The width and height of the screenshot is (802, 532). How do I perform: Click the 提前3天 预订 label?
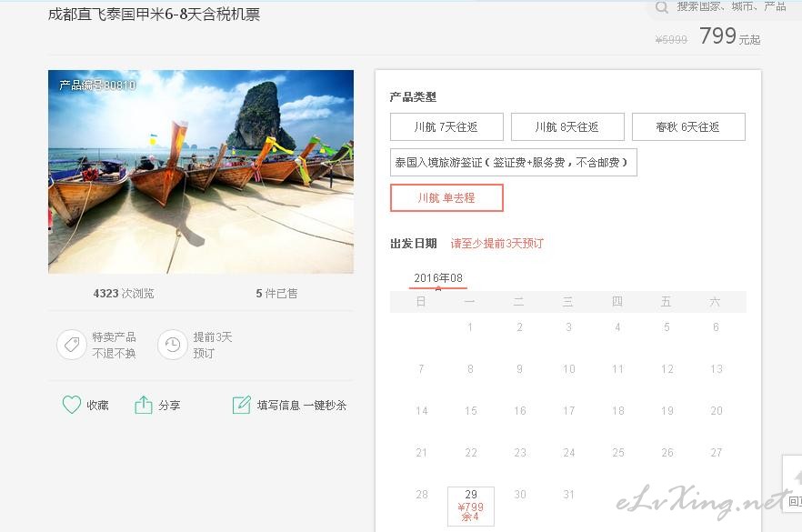tap(212, 346)
